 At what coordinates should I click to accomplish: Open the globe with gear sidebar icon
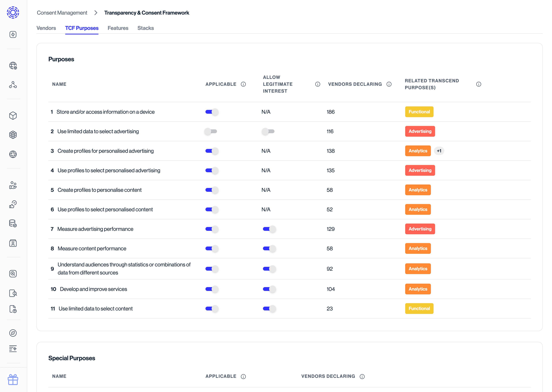13,65
